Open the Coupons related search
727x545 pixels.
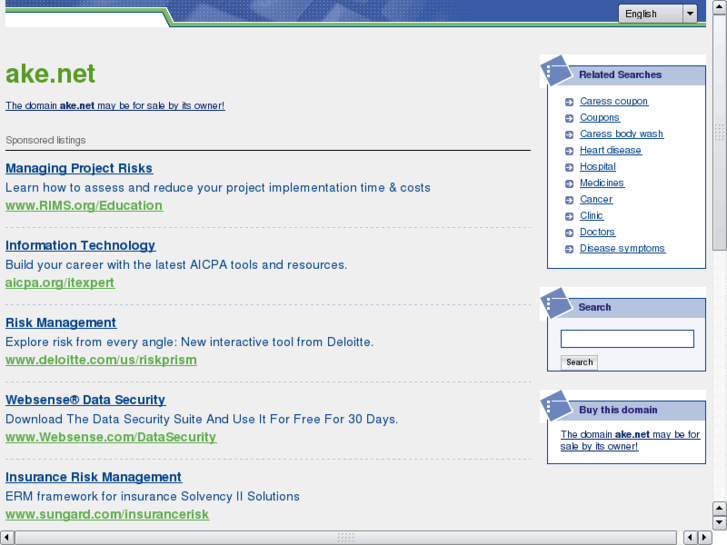pos(599,117)
